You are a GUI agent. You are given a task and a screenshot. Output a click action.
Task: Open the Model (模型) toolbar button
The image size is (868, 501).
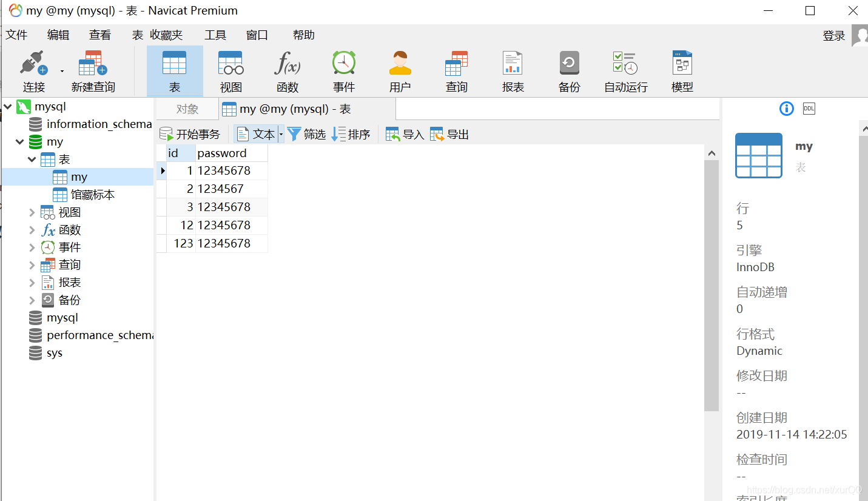point(682,72)
